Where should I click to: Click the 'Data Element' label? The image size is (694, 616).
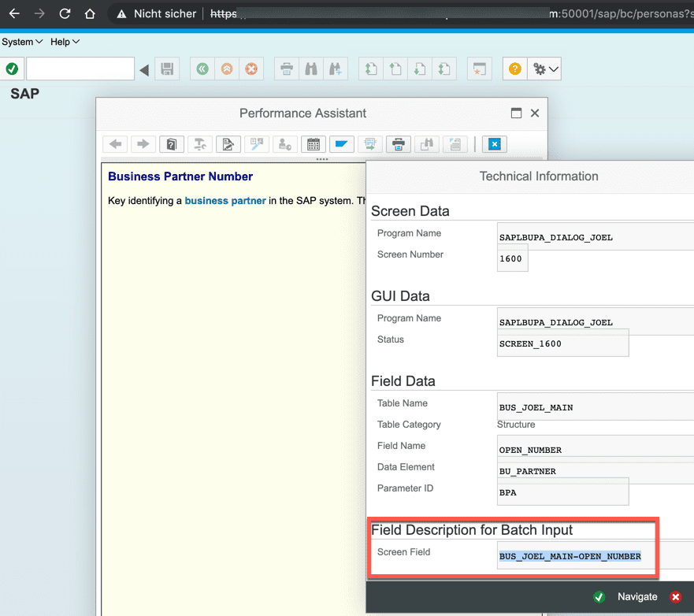tap(406, 467)
